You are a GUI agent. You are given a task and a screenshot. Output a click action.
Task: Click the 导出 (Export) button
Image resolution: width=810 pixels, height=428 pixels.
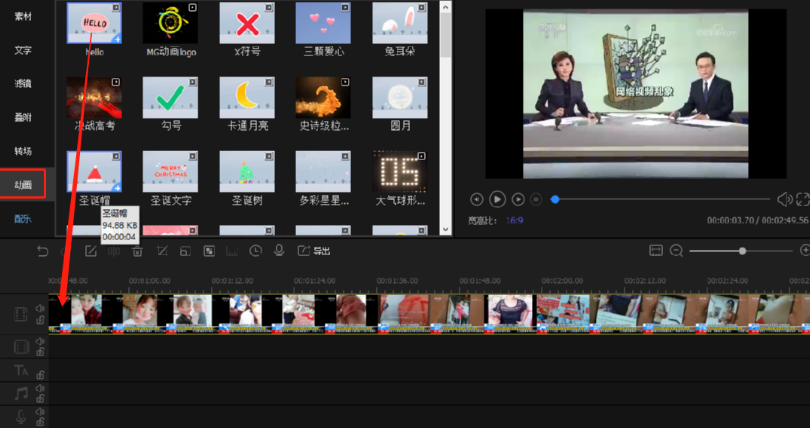pyautogui.click(x=321, y=251)
